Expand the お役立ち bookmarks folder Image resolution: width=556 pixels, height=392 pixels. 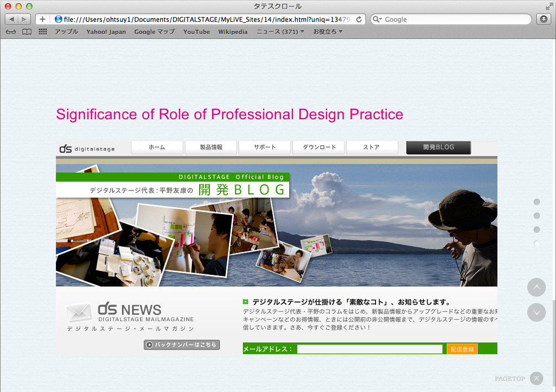tap(328, 31)
